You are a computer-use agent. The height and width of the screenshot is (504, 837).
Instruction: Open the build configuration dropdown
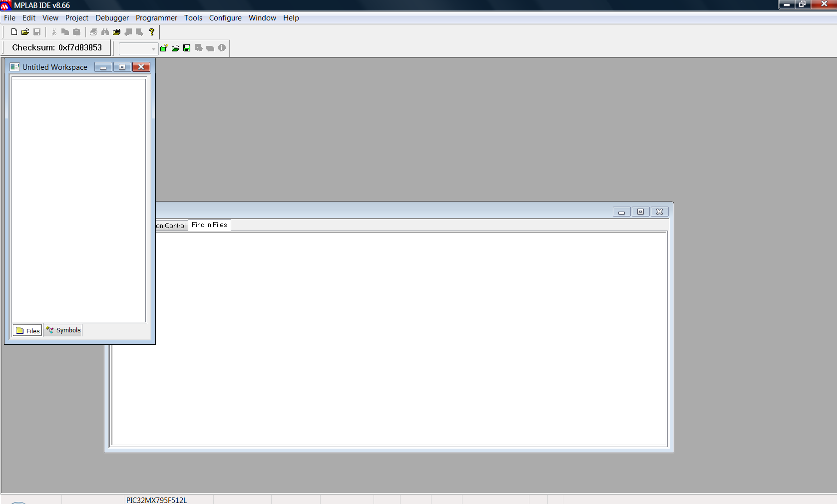pyautogui.click(x=138, y=48)
